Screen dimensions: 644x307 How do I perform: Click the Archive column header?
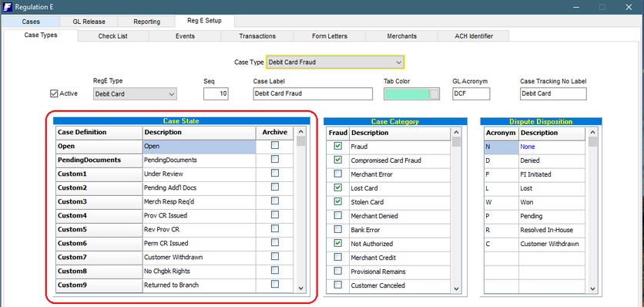[275, 133]
